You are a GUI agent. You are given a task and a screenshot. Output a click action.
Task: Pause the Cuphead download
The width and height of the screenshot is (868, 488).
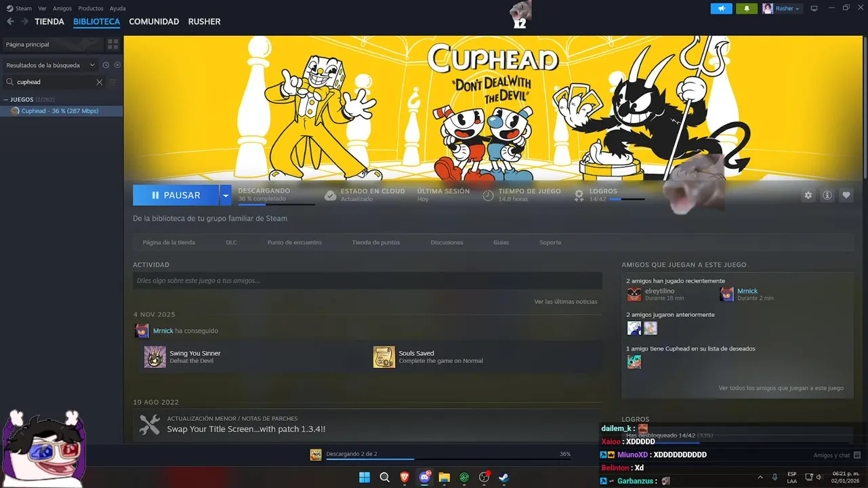(175, 195)
